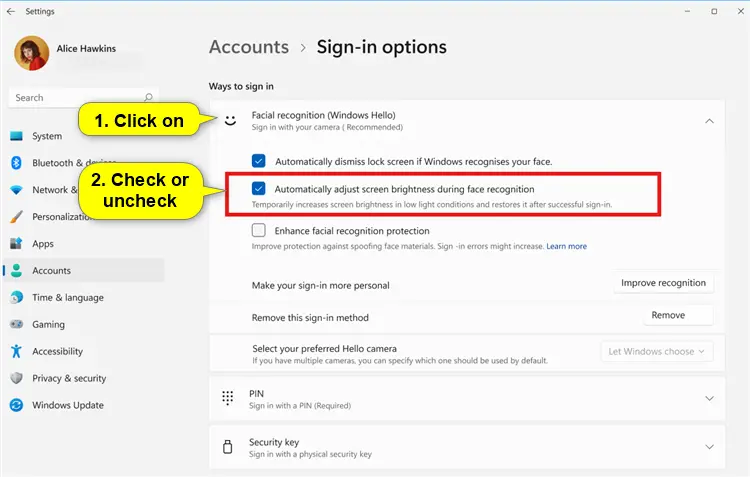Click the search magnifier icon
The image size is (750, 477).
coord(148,97)
